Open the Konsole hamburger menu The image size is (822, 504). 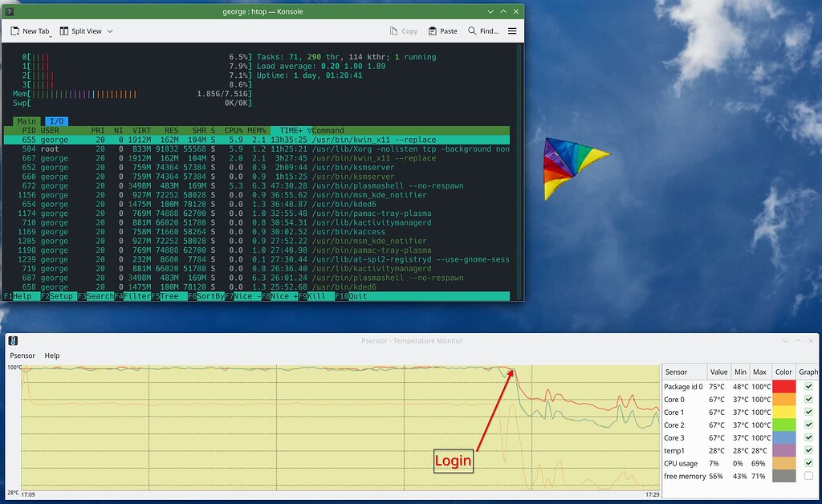(x=511, y=30)
